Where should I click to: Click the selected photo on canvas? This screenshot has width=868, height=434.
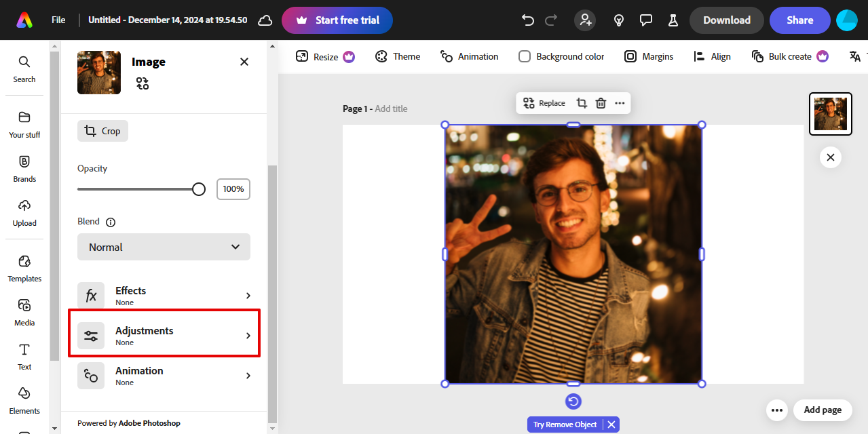click(x=573, y=254)
